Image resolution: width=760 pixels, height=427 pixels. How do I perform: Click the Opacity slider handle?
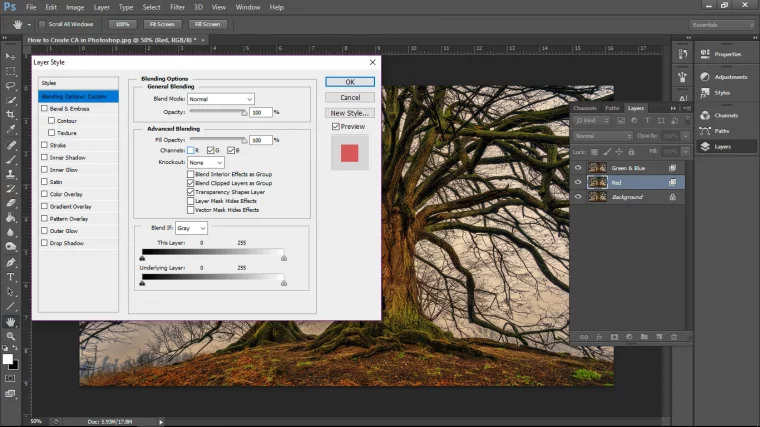[x=244, y=113]
